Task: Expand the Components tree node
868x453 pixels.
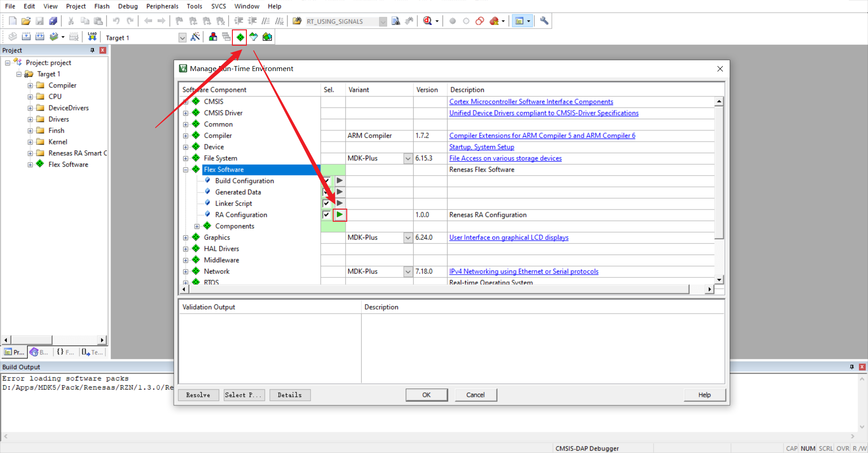Action: pos(197,226)
